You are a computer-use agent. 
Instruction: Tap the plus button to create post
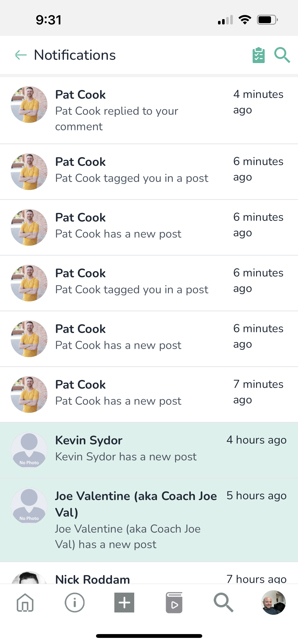124,602
